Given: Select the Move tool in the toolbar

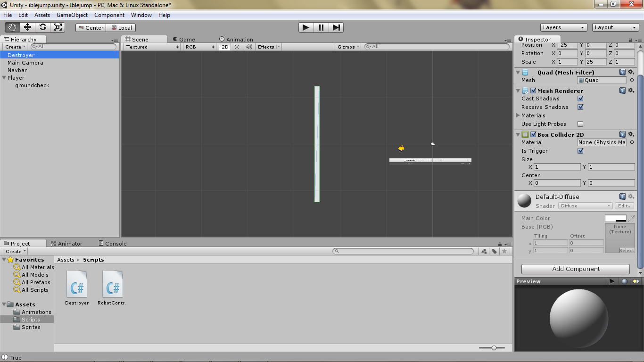Looking at the screenshot, I should point(27,27).
